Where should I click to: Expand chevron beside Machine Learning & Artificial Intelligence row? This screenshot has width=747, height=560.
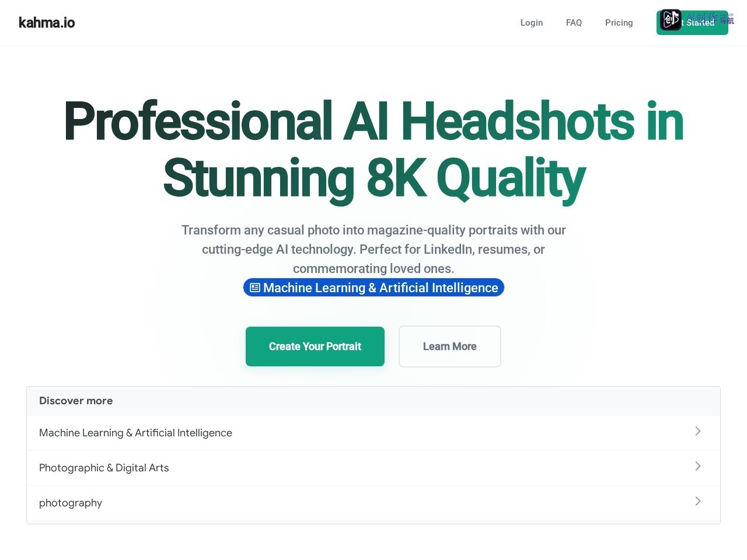tap(698, 431)
